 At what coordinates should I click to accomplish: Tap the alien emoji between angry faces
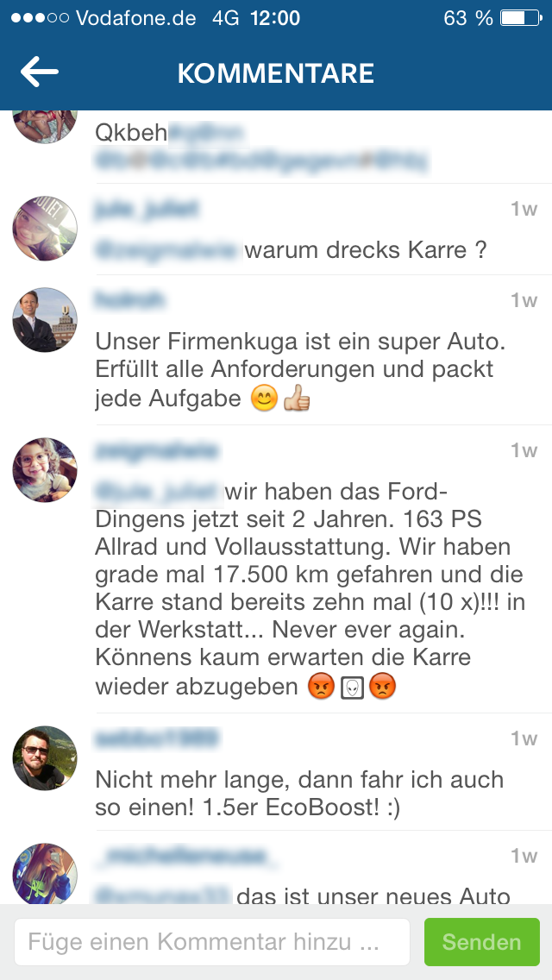tap(352, 688)
